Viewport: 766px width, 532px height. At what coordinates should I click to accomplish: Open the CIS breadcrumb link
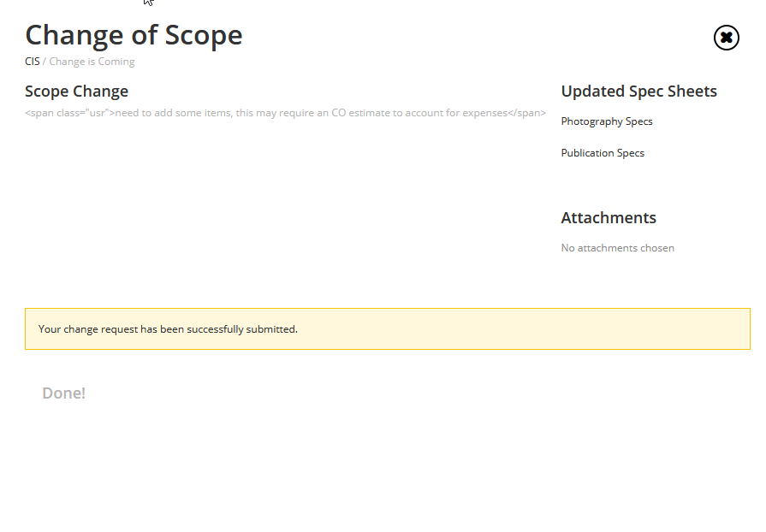33,62
